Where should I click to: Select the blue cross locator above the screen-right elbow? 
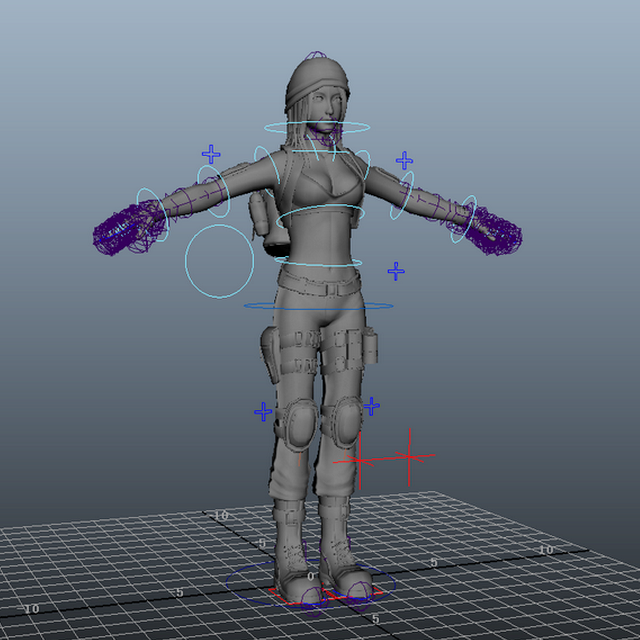coord(404,160)
